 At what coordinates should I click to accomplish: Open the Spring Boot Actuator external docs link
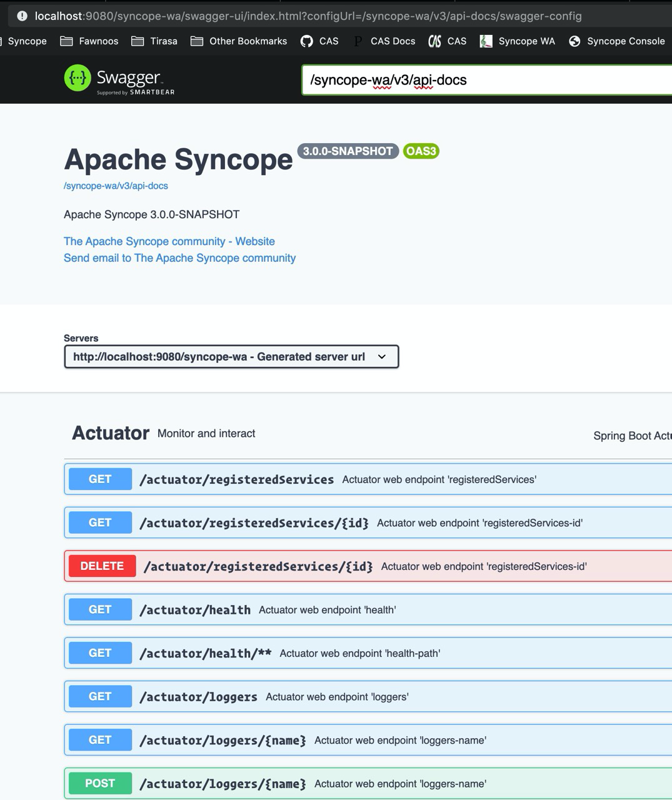tap(632, 436)
